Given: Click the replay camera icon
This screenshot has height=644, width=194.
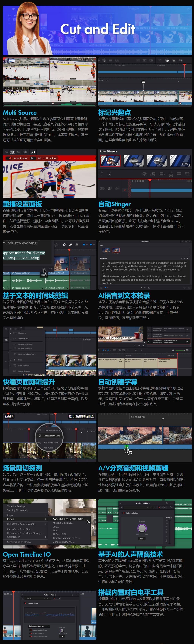Looking at the screenshot, I should [33, 152].
